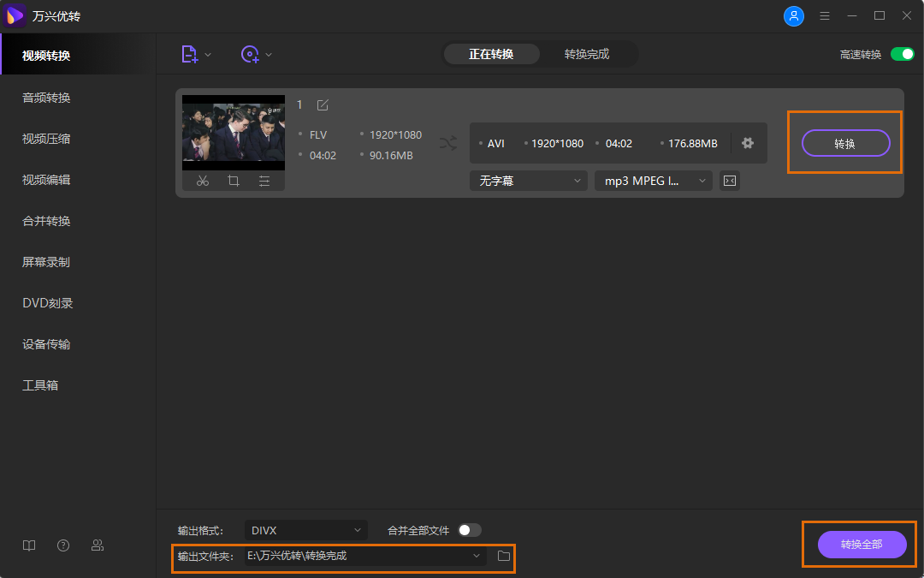Screen dimensions: 924x578
Task: Open 屏幕录制 in the sidebar
Action: coord(46,262)
